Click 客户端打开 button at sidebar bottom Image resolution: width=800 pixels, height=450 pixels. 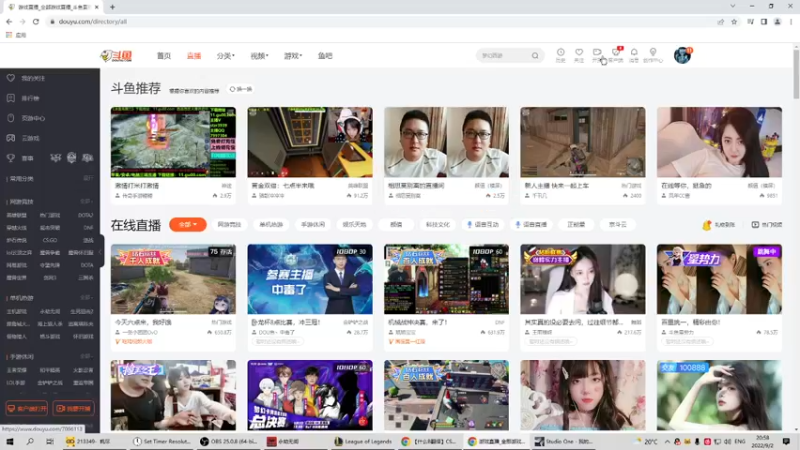[27, 408]
